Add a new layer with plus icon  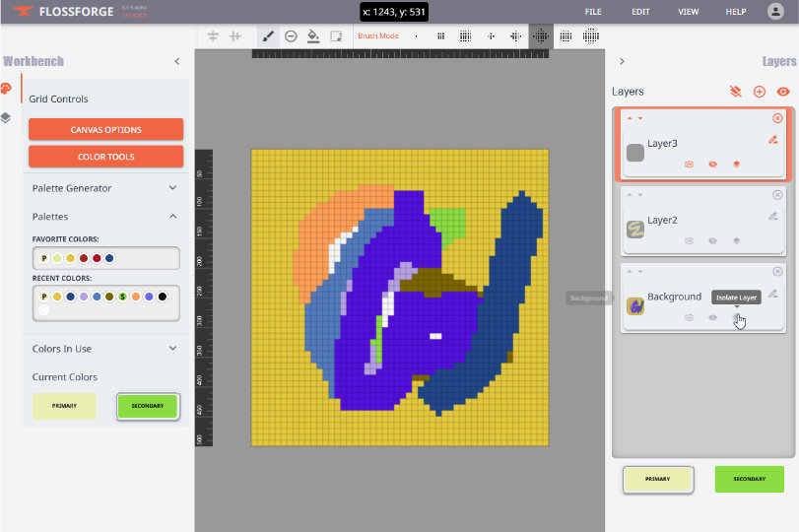[x=759, y=92]
